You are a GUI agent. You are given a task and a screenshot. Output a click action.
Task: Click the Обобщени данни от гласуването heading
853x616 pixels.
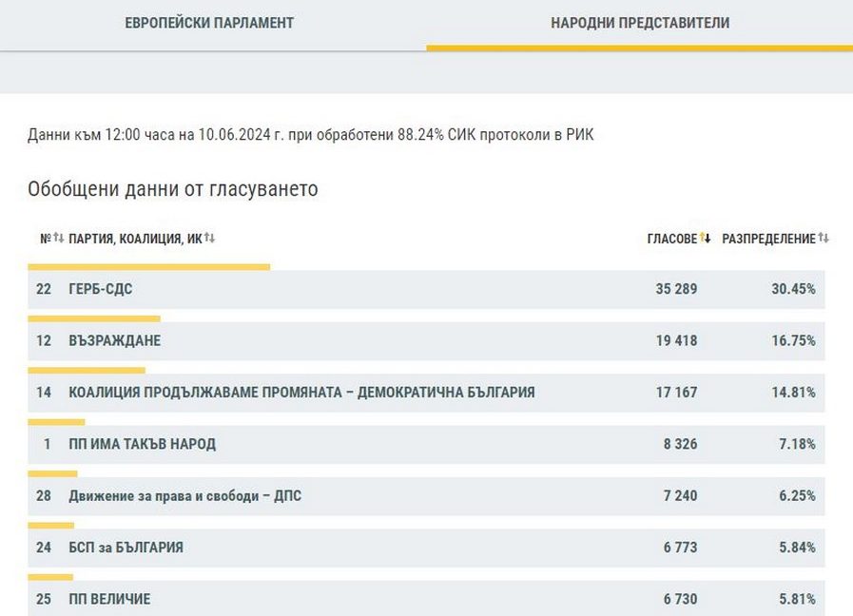pos(173,189)
